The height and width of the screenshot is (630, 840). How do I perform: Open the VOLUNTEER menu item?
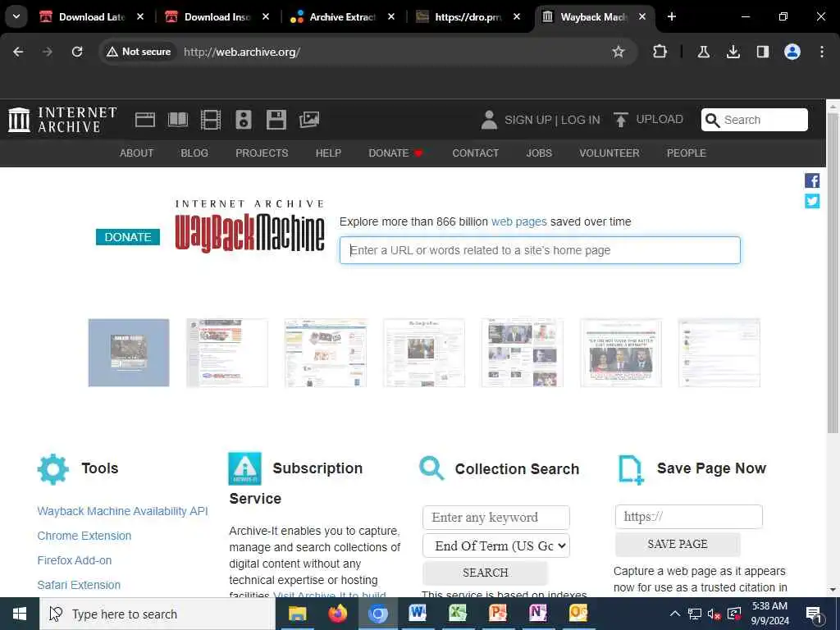pyautogui.click(x=609, y=153)
